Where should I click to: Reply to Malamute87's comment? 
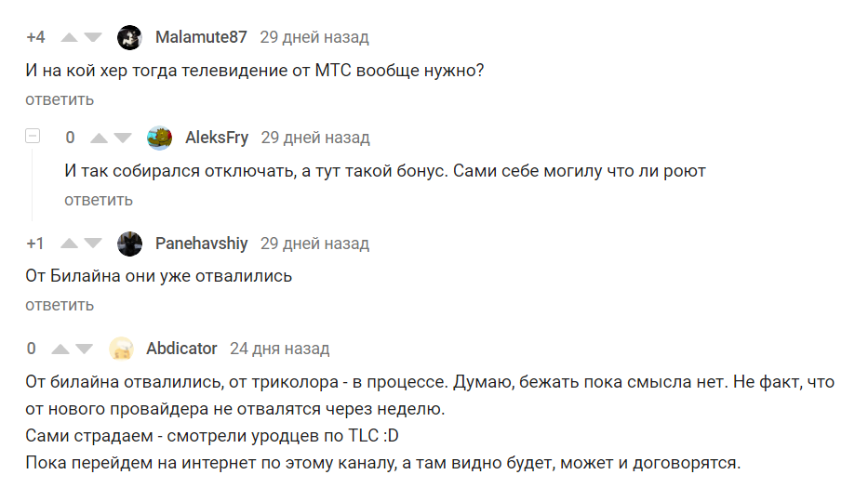point(60,99)
